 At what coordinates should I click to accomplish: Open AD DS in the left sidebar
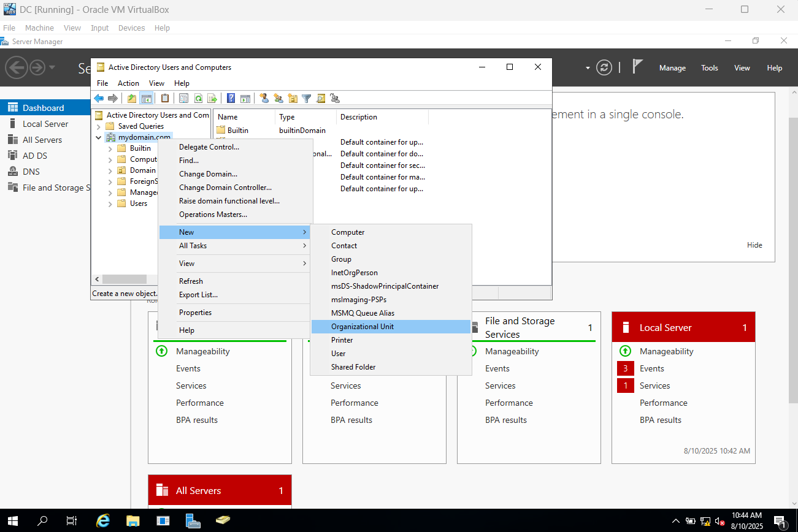point(45,156)
